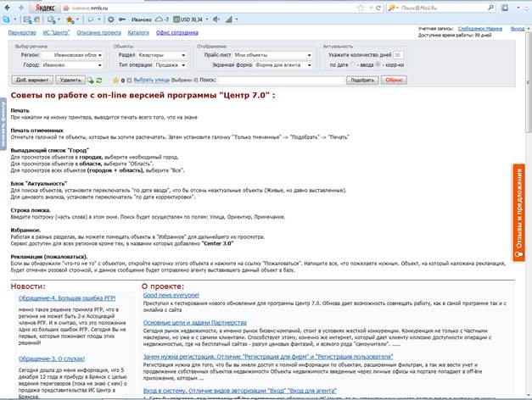The image size is (532, 400).
Task: Click the green arrow document icon
Action: [x=91, y=81]
